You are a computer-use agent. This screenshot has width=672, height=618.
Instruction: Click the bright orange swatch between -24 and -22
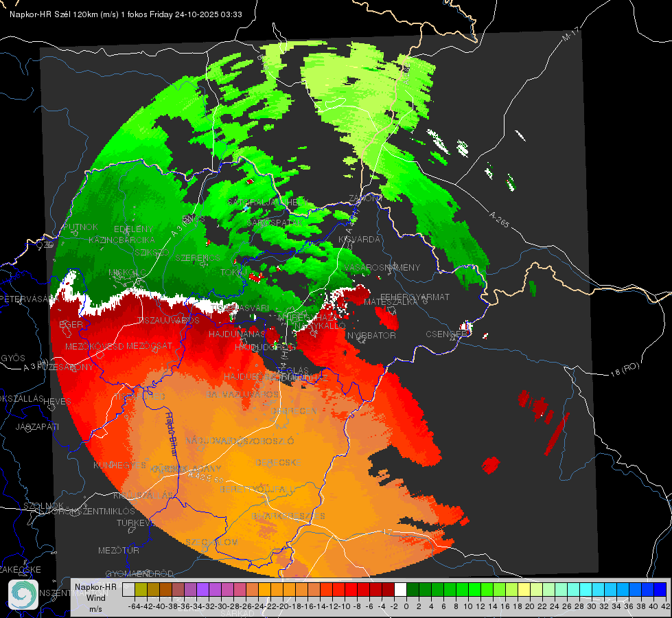264,589
